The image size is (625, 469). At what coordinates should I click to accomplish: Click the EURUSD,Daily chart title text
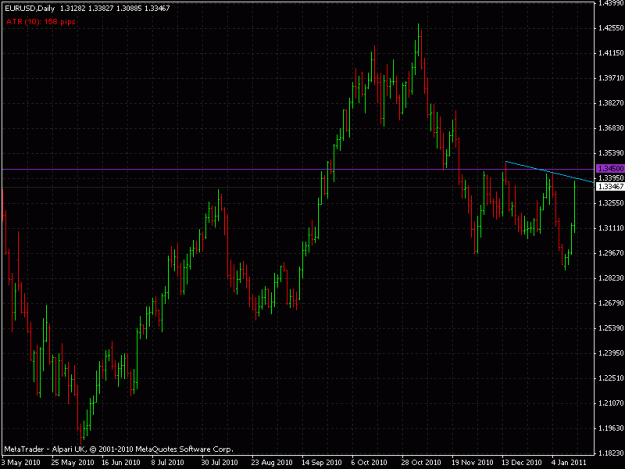point(30,8)
